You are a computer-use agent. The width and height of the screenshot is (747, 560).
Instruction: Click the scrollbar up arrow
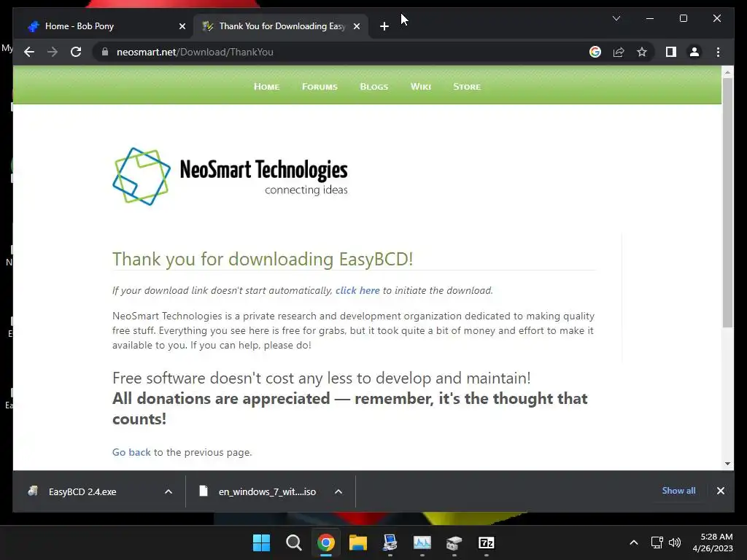tap(727, 72)
